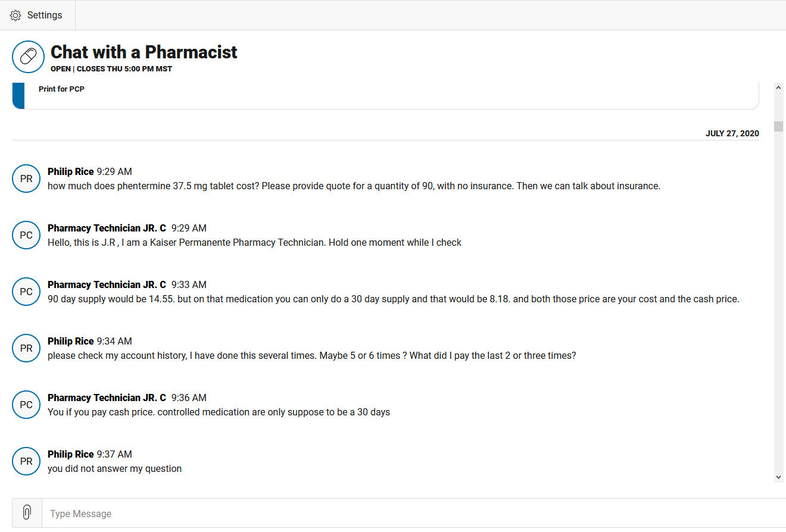Image resolution: width=786 pixels, height=532 pixels.
Task: Click the Settings gear icon
Action: tap(15, 15)
